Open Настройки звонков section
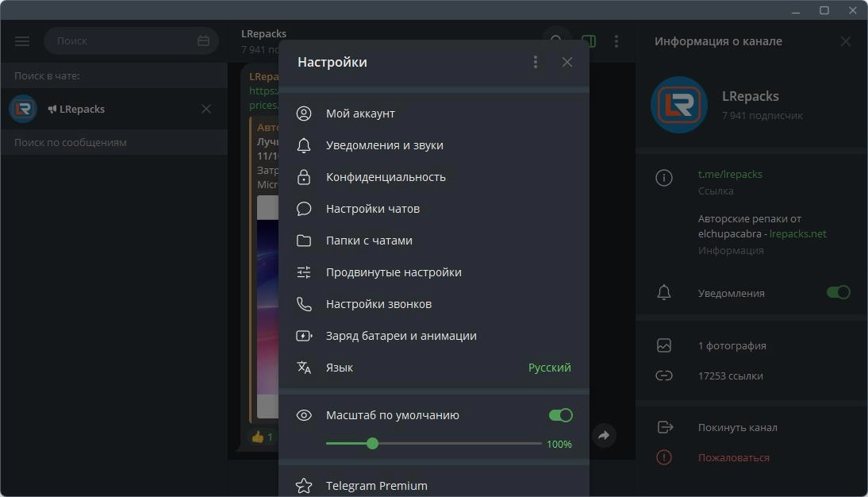The width and height of the screenshot is (868, 497). [433, 304]
